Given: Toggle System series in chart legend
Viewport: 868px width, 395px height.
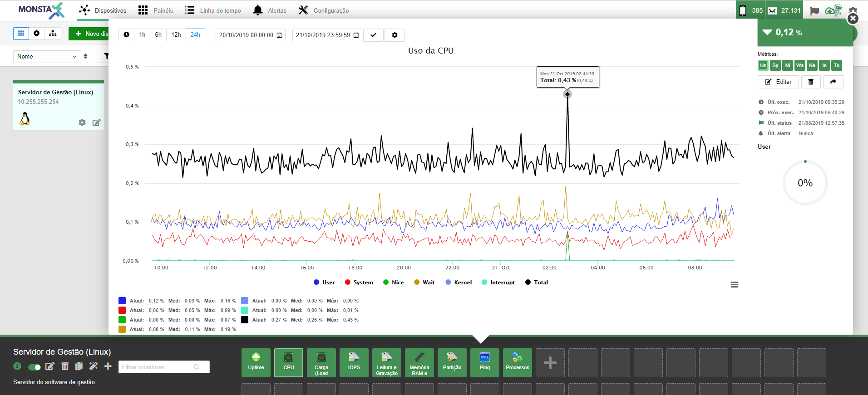Looking at the screenshot, I should tap(359, 282).
